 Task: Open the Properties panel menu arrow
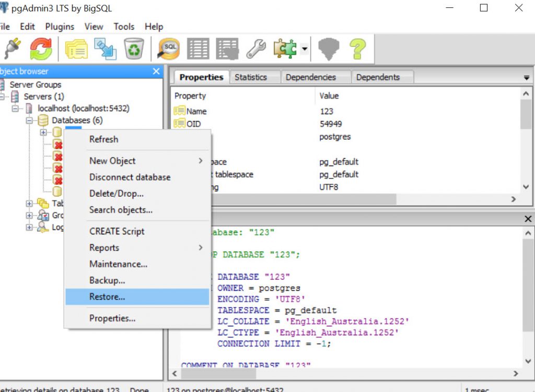pos(527,77)
